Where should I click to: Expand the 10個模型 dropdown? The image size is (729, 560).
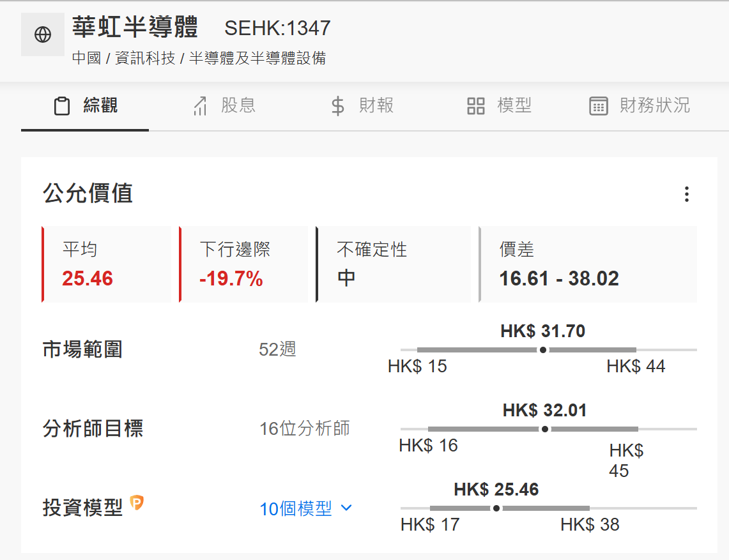(x=305, y=508)
